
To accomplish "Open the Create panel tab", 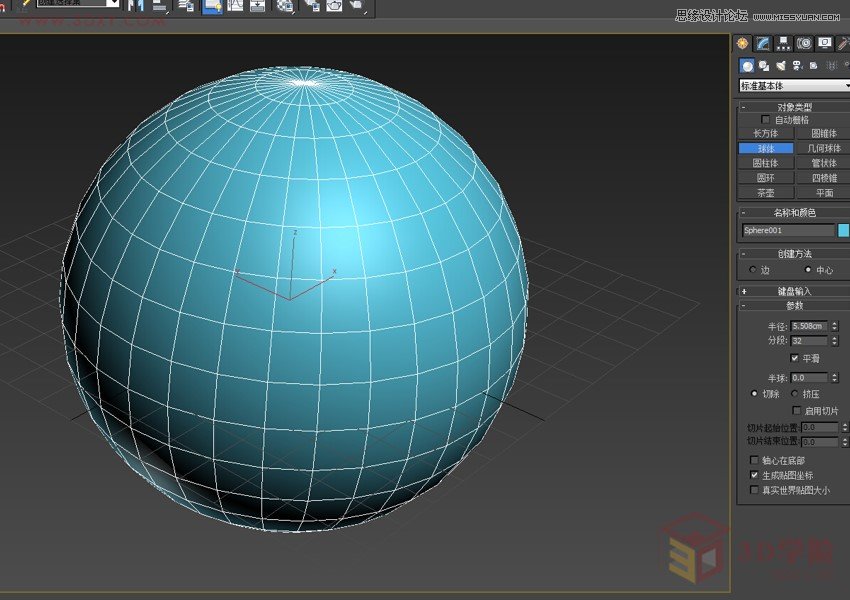I will coord(743,43).
